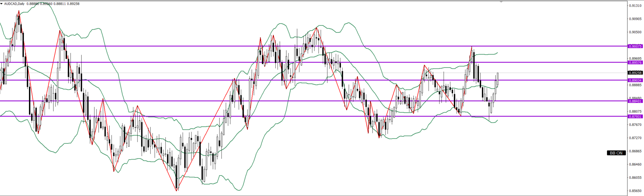Select the horizontal line at 0.87931 level

303,116
